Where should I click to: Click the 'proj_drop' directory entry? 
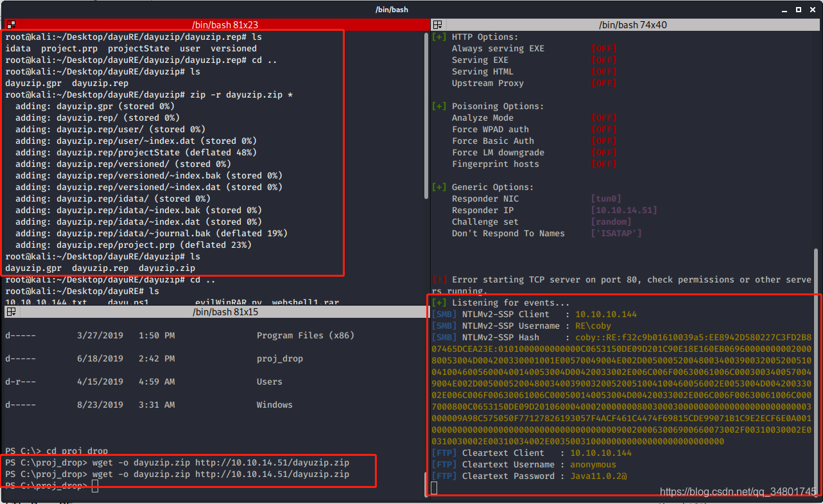coord(280,359)
